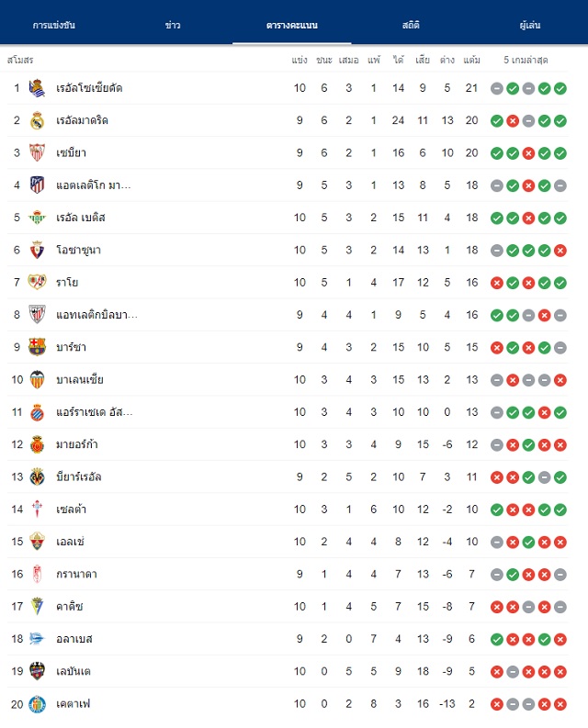
Task: Open the Sevilla team crest
Action: point(37,152)
